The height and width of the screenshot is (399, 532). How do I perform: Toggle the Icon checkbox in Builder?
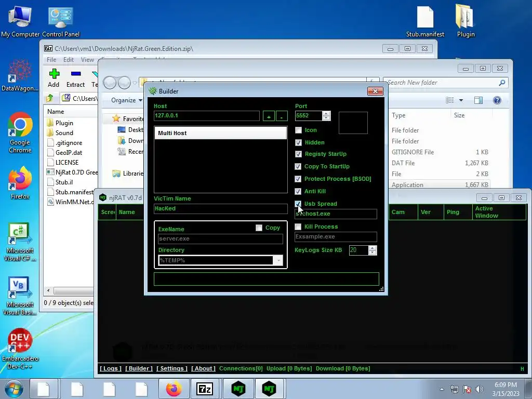tap(298, 130)
